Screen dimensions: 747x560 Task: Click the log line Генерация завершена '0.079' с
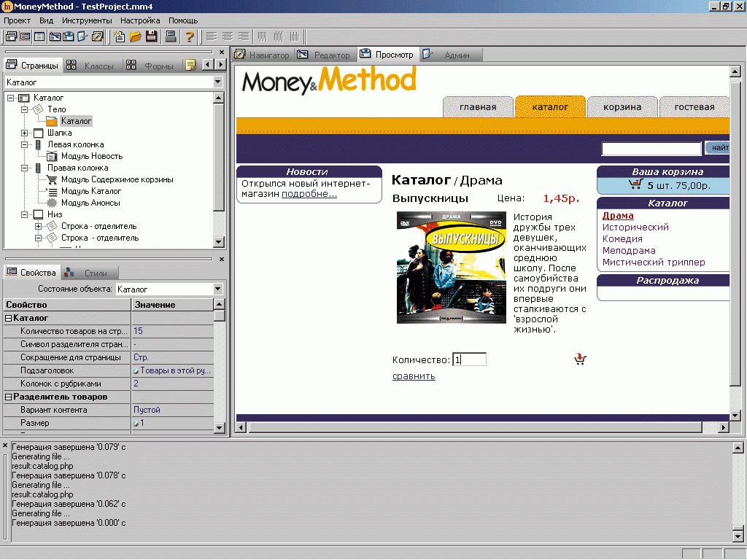[x=69, y=447]
